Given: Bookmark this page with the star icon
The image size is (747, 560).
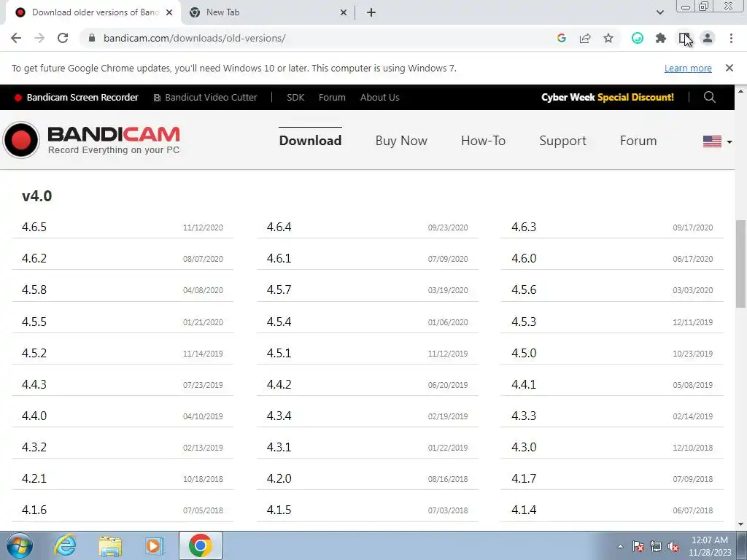Looking at the screenshot, I should tap(608, 38).
